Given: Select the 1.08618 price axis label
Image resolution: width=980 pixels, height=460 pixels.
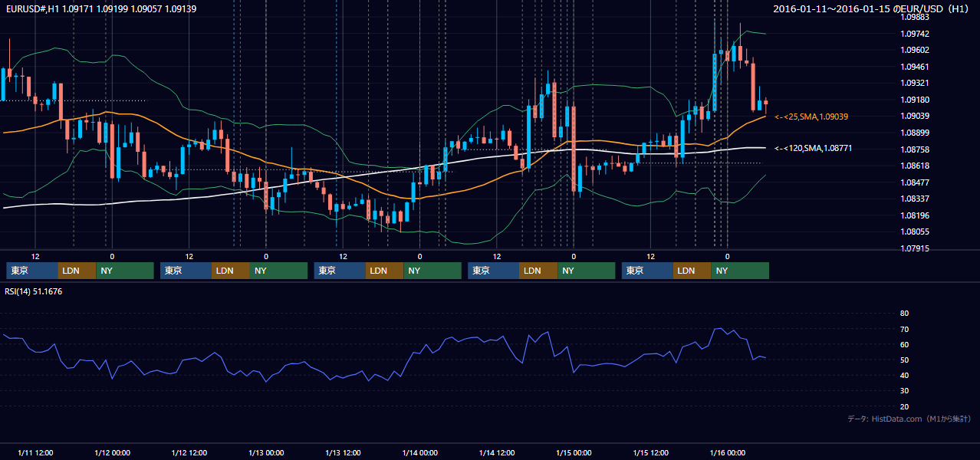Looking at the screenshot, I should 916,166.
